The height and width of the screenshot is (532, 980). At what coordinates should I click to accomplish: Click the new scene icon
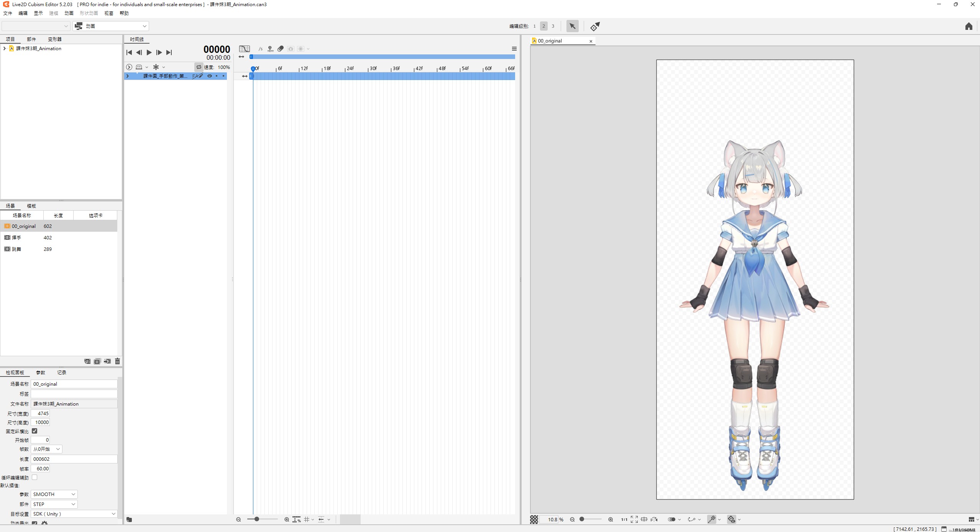tap(87, 361)
